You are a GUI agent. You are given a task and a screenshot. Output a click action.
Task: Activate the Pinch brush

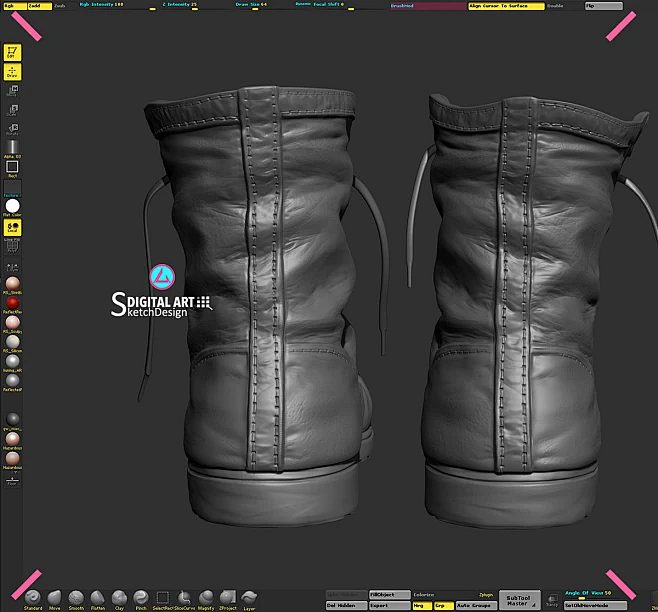[141, 597]
